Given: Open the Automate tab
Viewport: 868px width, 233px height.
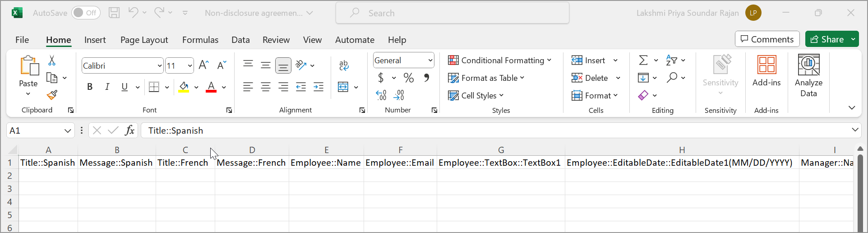Looking at the screenshot, I should (x=355, y=40).
